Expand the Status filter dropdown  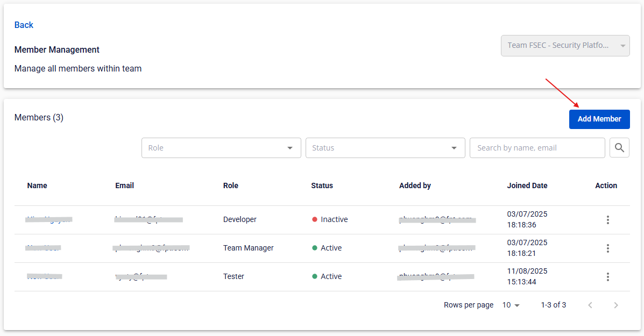coord(385,148)
